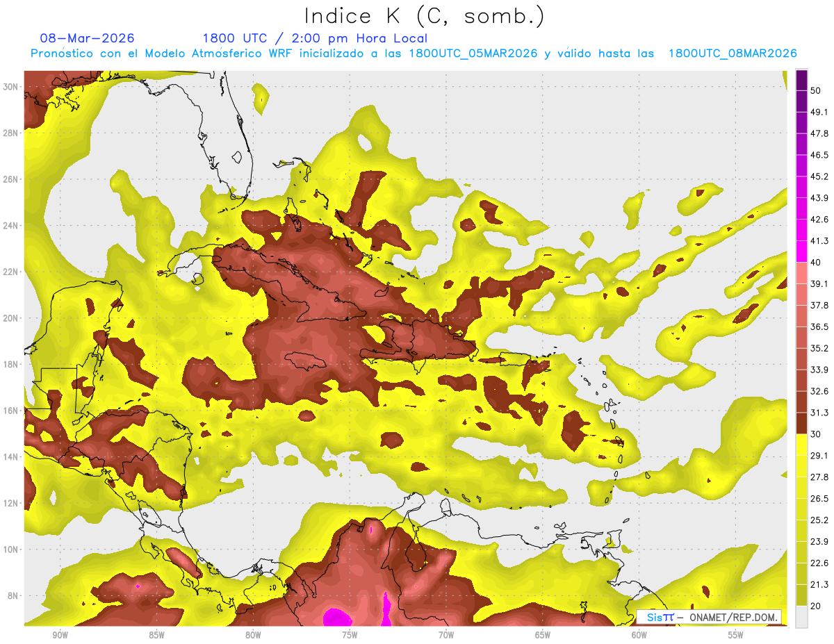Click legend value "23.9"
Screen dimensions: 834x644
[x=819, y=542]
